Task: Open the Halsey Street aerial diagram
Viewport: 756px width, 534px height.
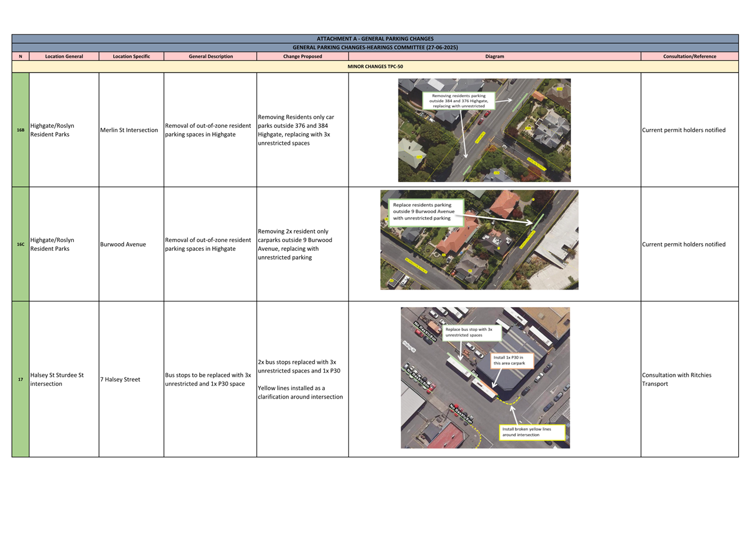Action: point(485,377)
